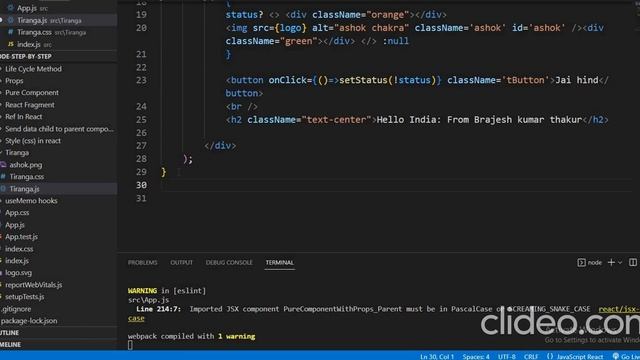Open index.css file in explorer
Viewport: 640px width, 360px height.
click(19, 249)
